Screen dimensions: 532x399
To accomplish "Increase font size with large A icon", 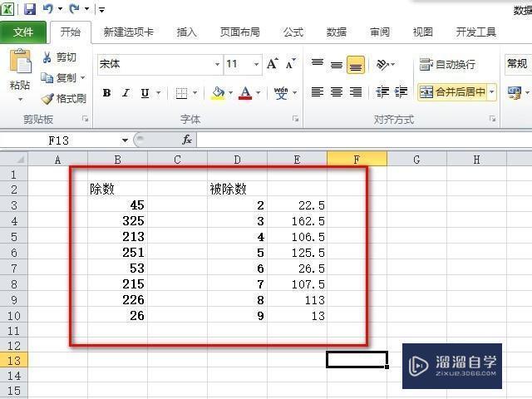I will pos(273,63).
